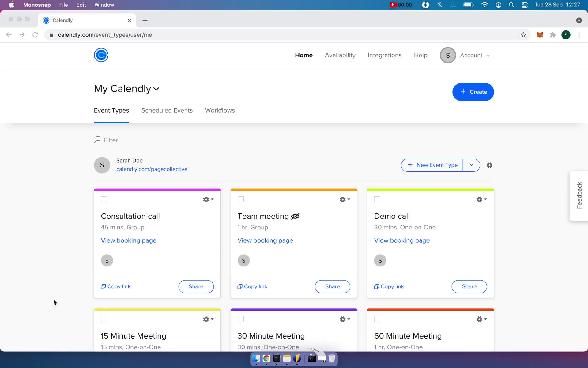Open settings gear on Consultation call card
The height and width of the screenshot is (368, 588).
(x=208, y=199)
